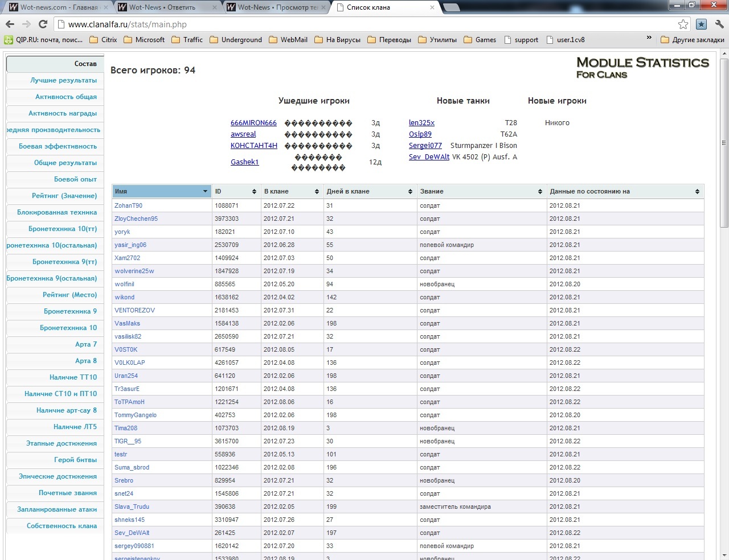Switch to Wot-News Ответить tab
Image resolution: width=729 pixels, height=560 pixels.
point(167,7)
